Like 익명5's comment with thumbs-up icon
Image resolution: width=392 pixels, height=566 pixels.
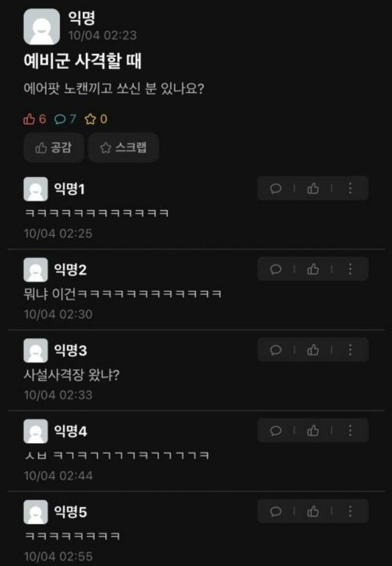(x=313, y=511)
